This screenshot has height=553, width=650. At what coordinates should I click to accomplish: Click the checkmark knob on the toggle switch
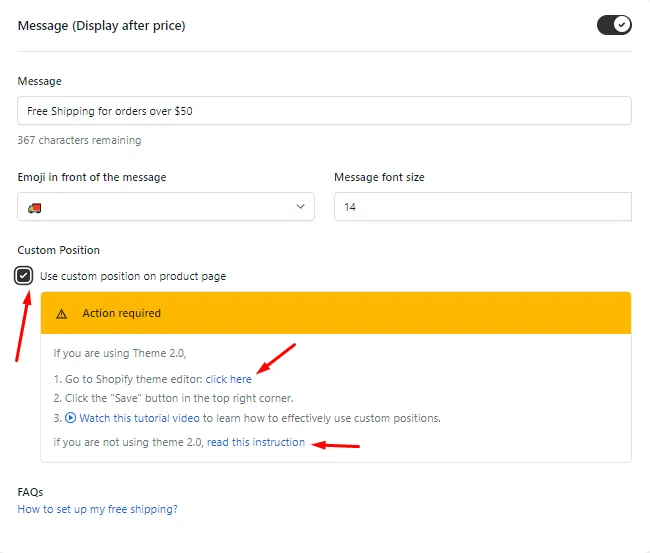click(x=622, y=25)
